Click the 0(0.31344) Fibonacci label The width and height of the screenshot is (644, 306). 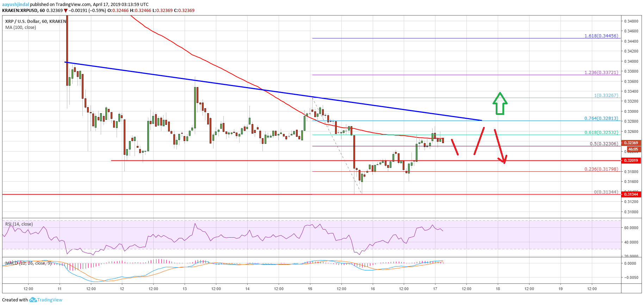click(606, 192)
